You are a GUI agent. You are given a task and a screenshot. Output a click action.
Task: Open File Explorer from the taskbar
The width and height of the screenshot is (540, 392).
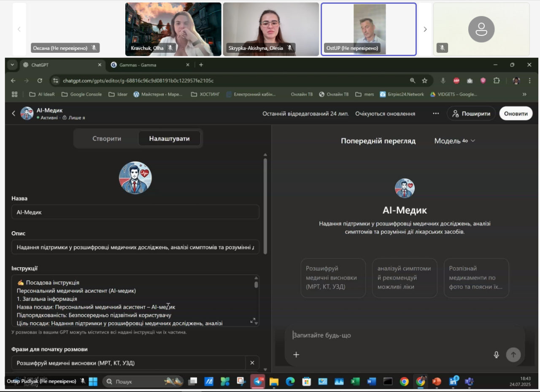tap(274, 381)
